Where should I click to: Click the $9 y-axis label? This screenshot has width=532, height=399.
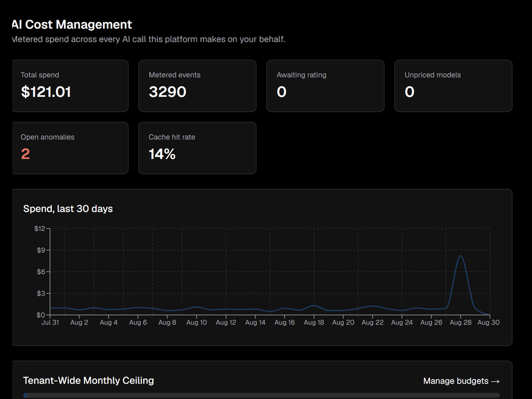pyautogui.click(x=41, y=250)
